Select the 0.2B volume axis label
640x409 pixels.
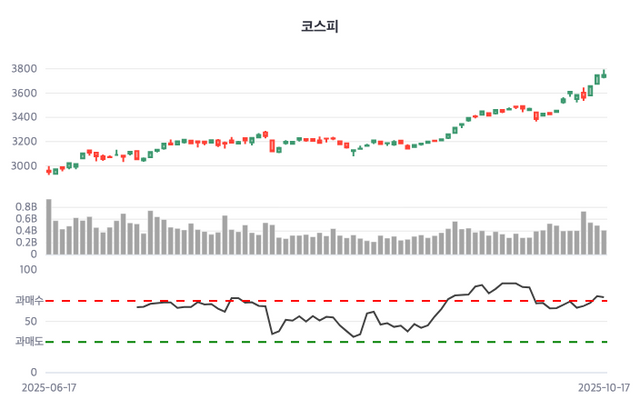pyautogui.click(x=25, y=242)
